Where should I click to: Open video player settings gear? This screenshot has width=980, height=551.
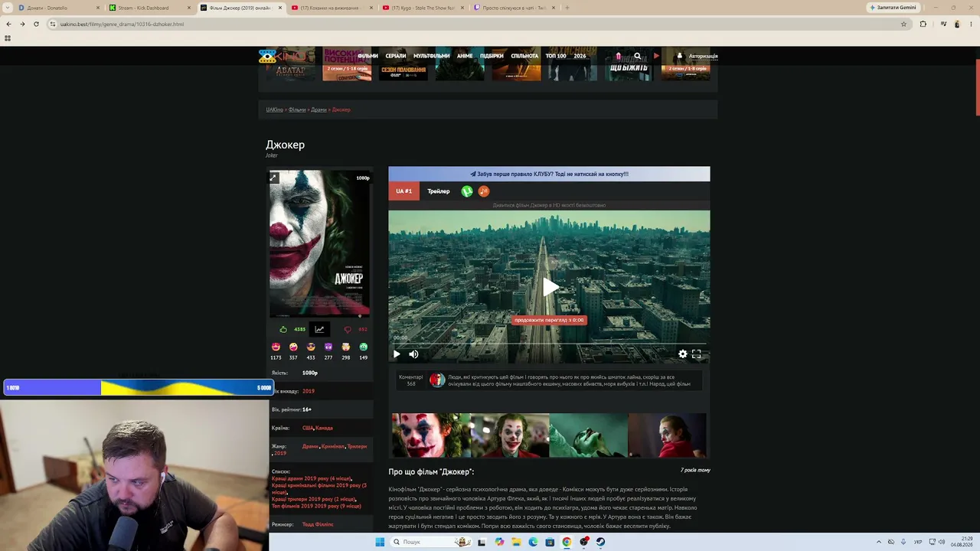click(683, 354)
